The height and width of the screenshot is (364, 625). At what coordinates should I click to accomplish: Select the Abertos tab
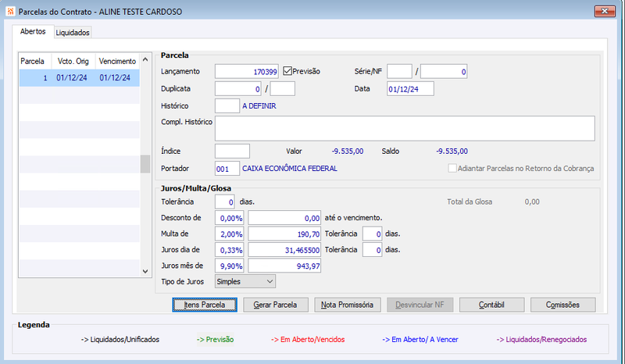tap(33, 31)
